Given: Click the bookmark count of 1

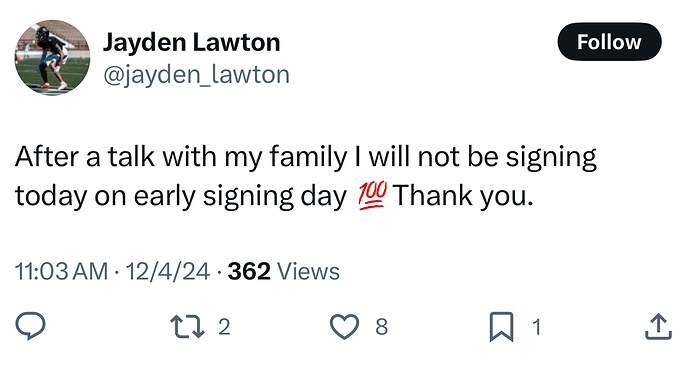Looking at the screenshot, I should [536, 327].
